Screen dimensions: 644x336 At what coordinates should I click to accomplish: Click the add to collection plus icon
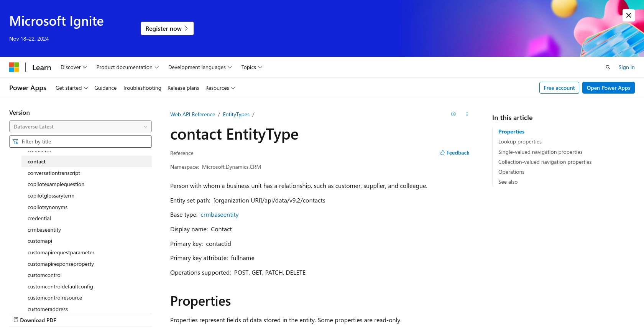(x=453, y=114)
